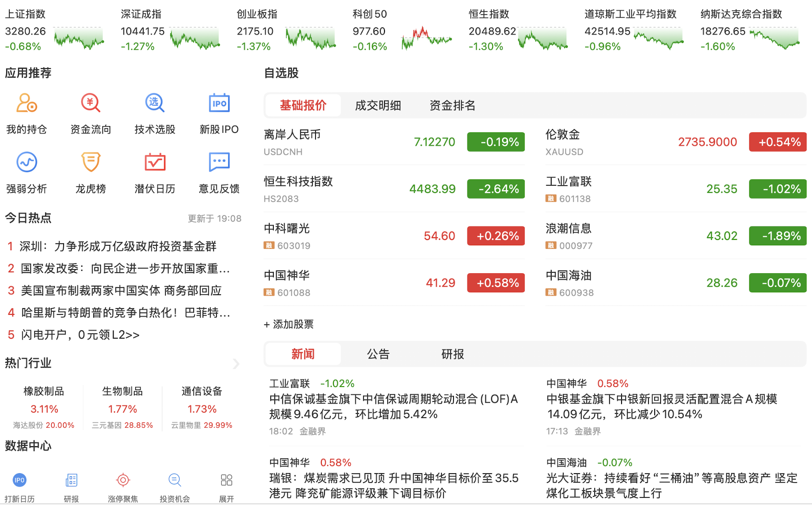Click 离岸人民币 -0.19% change badge
This screenshot has width=812, height=505.
click(x=496, y=142)
